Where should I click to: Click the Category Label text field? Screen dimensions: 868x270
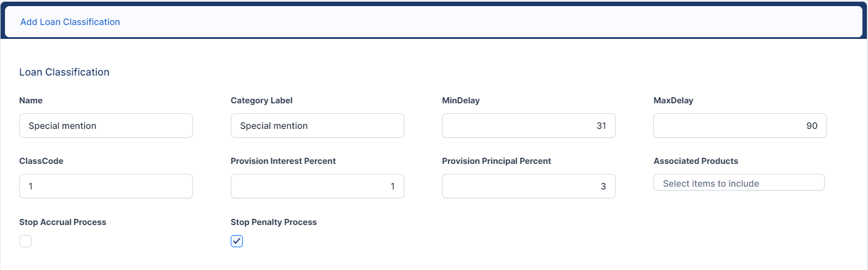pos(317,126)
